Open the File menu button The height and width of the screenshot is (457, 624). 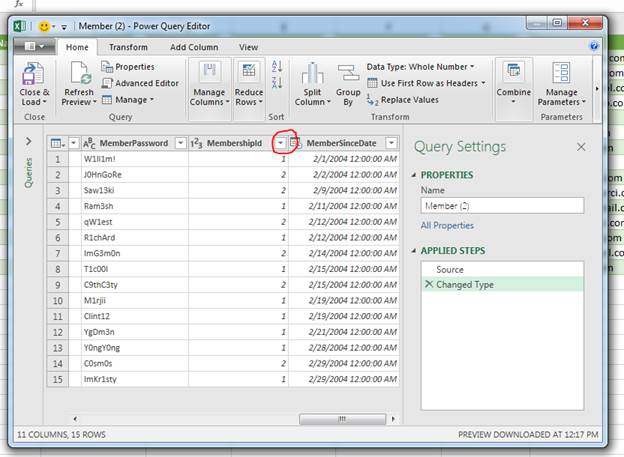point(34,47)
